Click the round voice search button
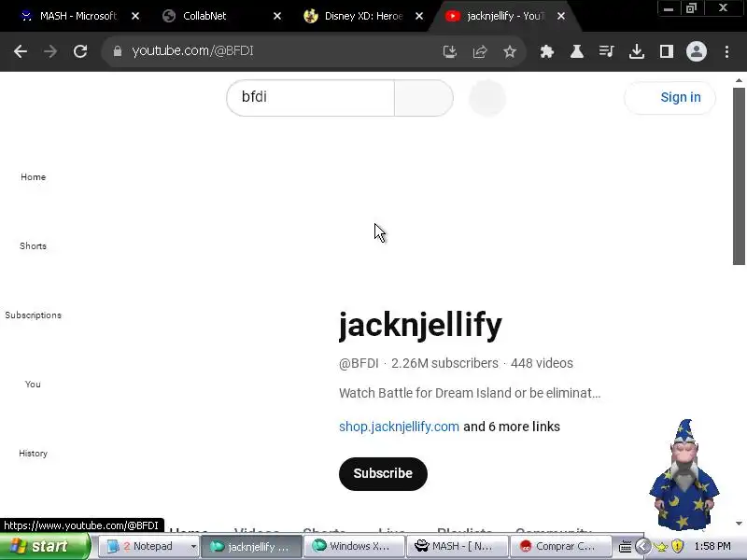Image resolution: width=747 pixels, height=560 pixels. [487, 98]
